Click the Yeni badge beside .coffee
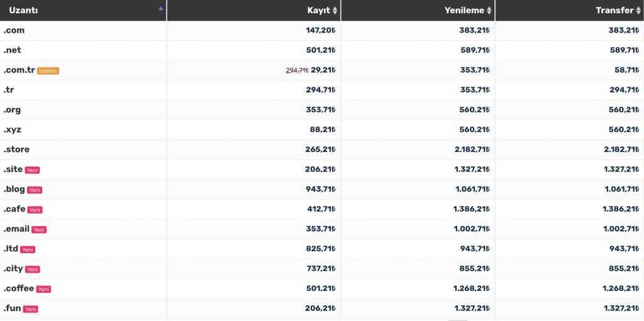The height and width of the screenshot is (321, 644). click(43, 290)
